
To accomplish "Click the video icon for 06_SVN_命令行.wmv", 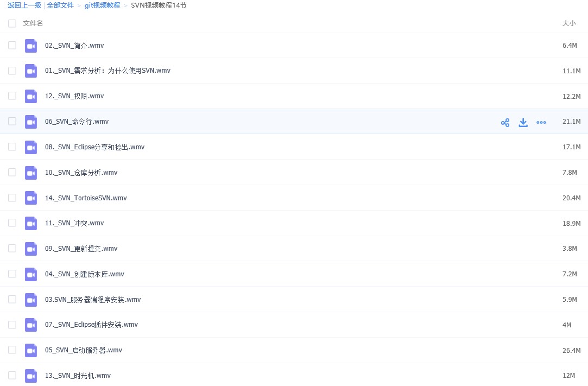I will 31,122.
